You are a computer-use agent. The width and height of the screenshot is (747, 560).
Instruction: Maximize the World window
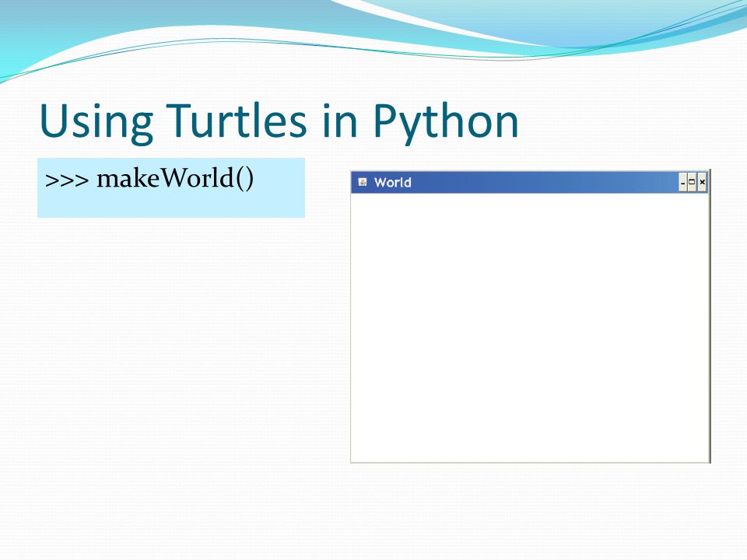[693, 182]
